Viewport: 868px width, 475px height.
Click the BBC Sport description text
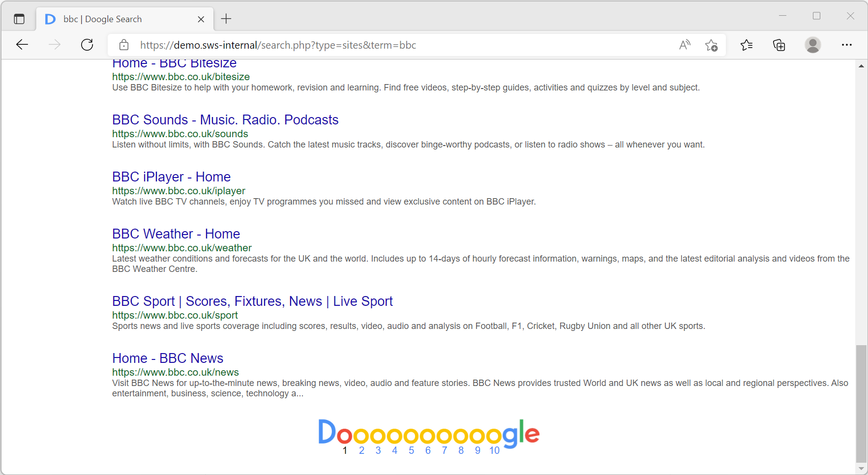pos(409,326)
